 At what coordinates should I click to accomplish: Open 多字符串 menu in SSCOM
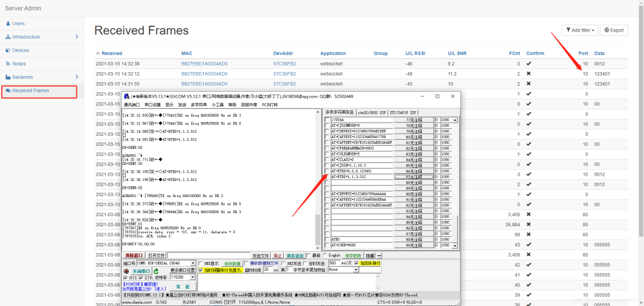tap(199, 105)
